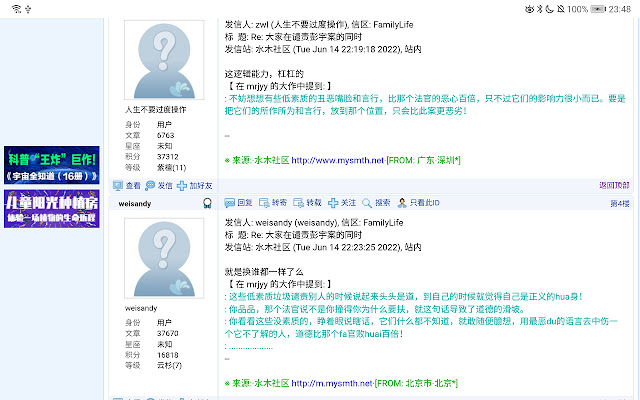Click the avatar image of user zwl

click(164, 60)
